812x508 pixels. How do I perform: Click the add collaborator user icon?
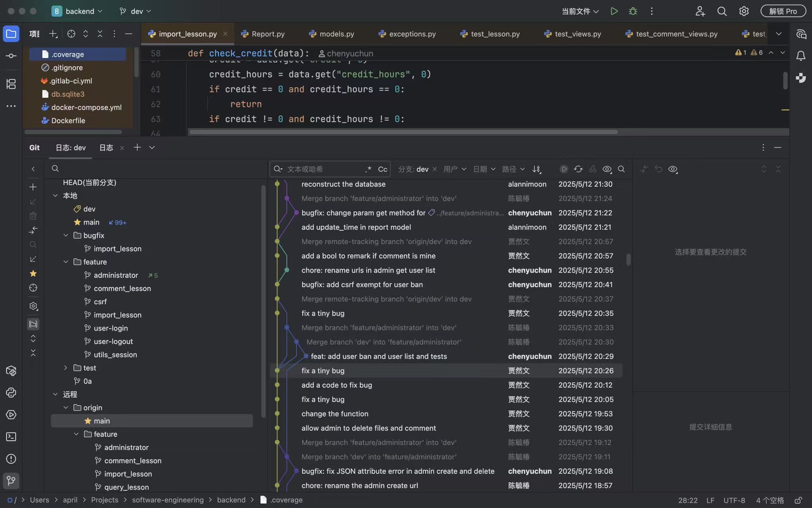(700, 11)
